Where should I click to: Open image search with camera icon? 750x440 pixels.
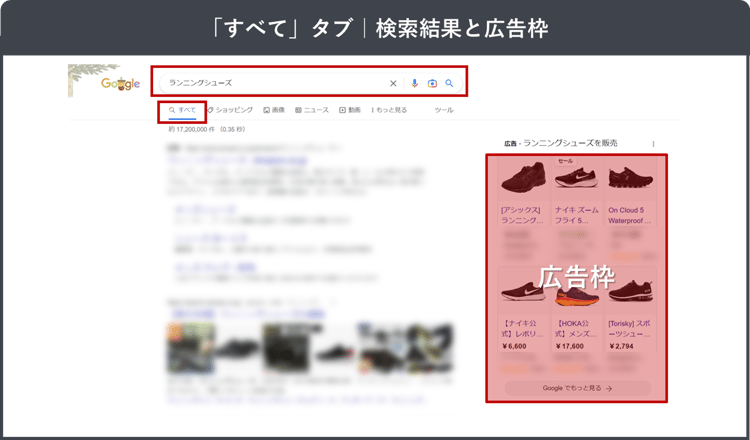click(432, 83)
